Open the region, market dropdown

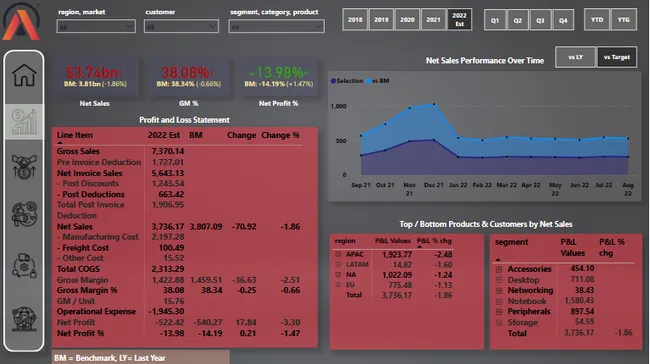click(96, 27)
